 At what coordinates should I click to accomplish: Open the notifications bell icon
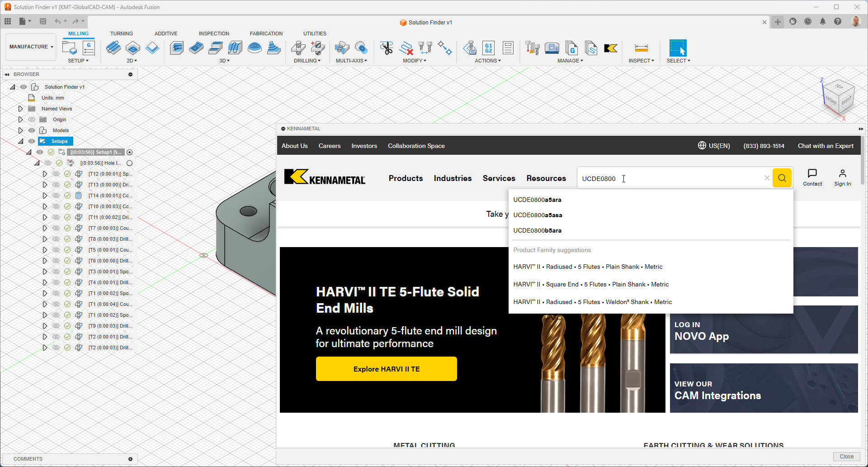tap(823, 22)
